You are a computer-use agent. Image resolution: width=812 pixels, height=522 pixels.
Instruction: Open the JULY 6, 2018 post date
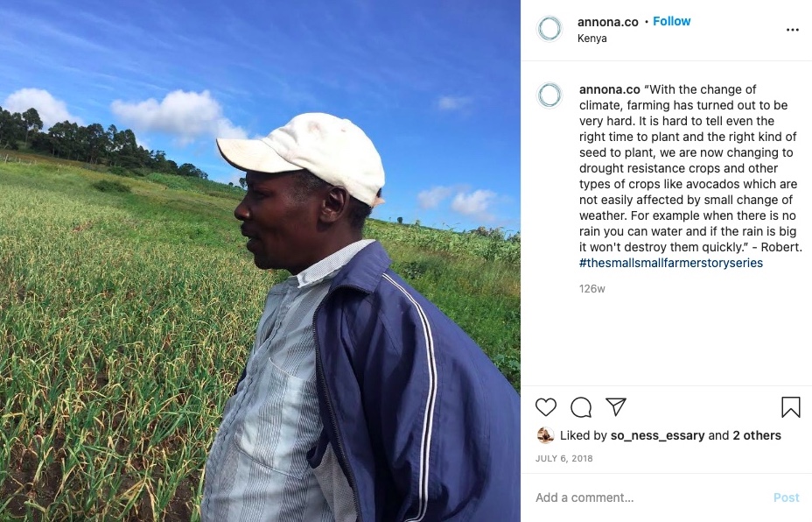(564, 458)
